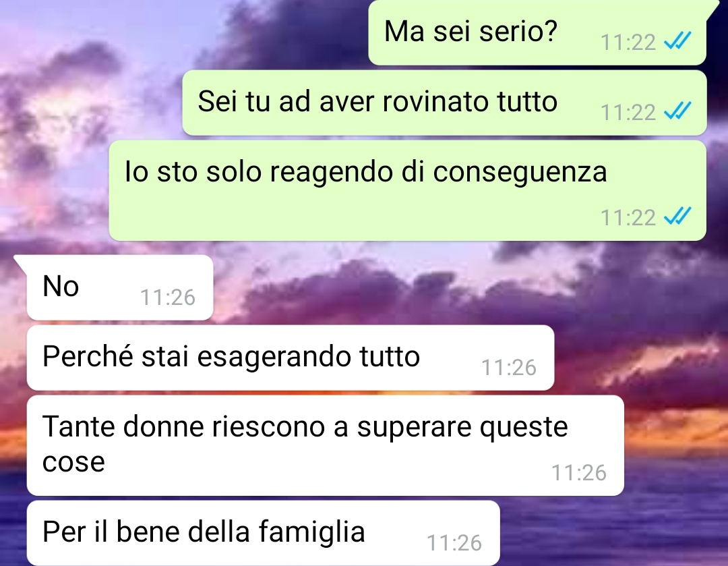Tap 11:26 timestamp next to 'No'

168,298
